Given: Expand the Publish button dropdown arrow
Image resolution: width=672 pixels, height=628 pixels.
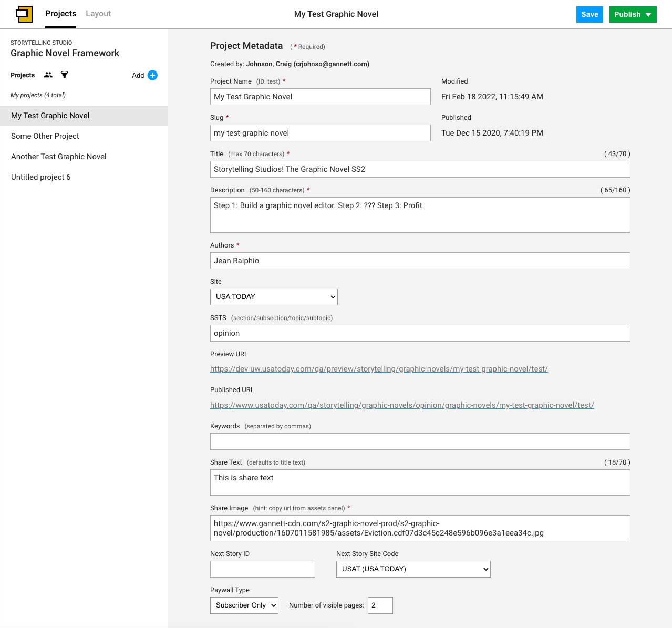Looking at the screenshot, I should 648,15.
